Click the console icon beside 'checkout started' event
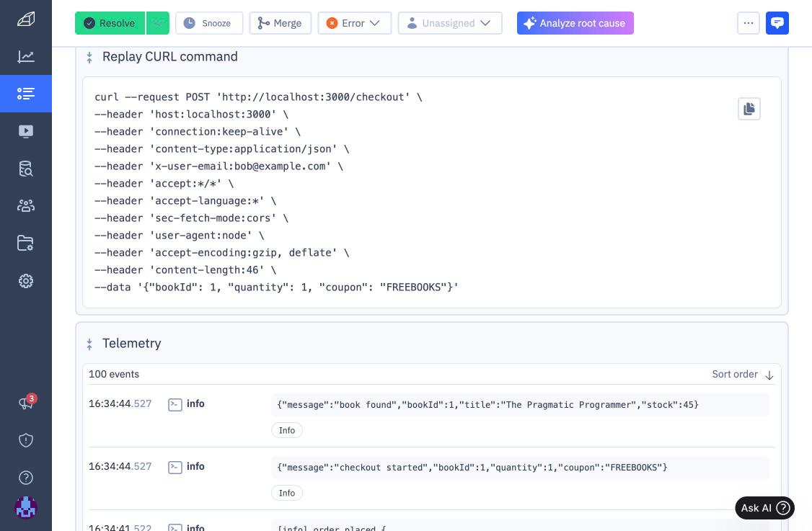 click(175, 468)
